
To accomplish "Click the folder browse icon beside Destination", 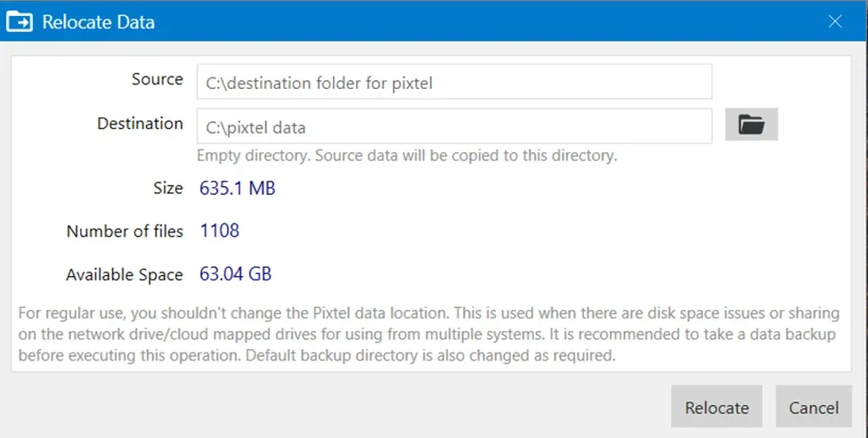I will (x=751, y=125).
